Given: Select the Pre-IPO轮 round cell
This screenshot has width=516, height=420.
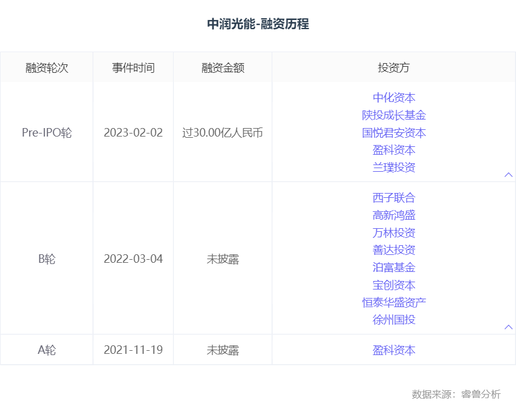Looking at the screenshot, I should pyautogui.click(x=47, y=132).
